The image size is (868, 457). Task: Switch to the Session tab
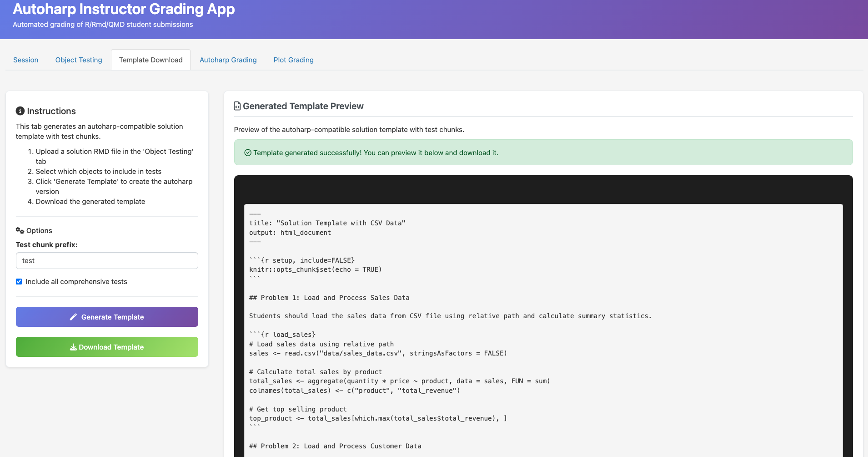point(25,60)
